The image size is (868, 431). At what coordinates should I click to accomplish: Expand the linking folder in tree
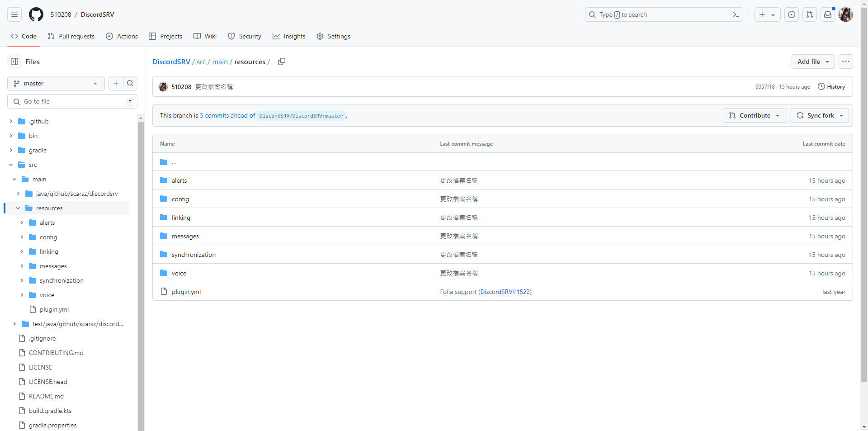22,251
